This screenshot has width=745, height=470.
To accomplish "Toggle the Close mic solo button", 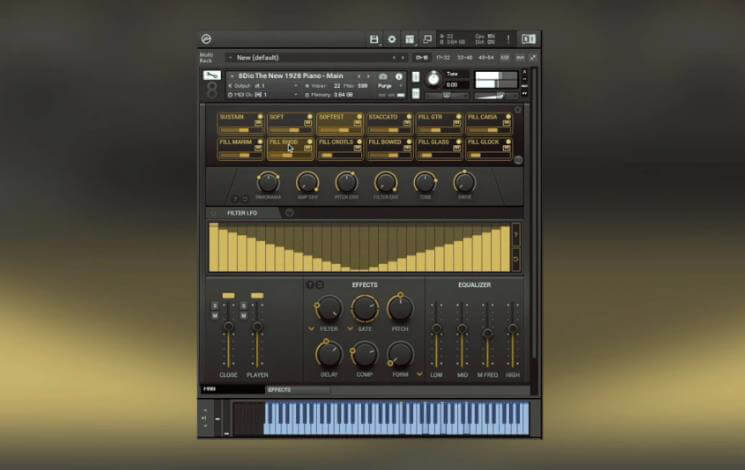I will [x=214, y=306].
